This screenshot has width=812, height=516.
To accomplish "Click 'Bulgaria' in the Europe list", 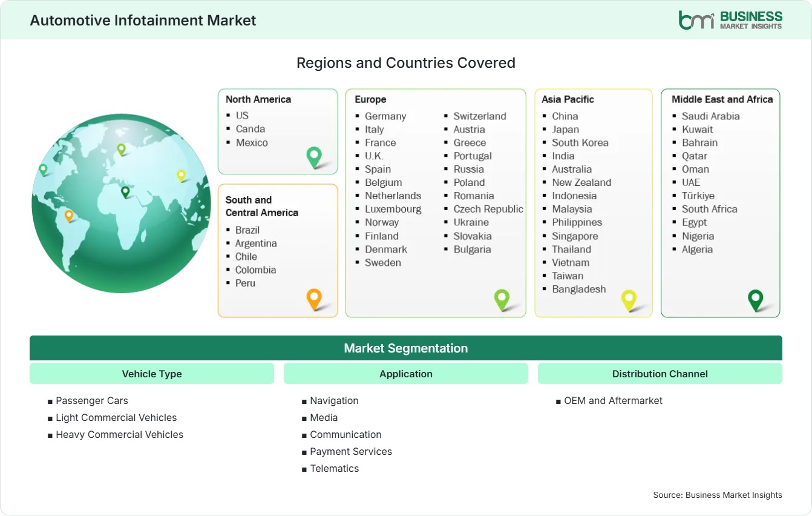I will (x=473, y=250).
